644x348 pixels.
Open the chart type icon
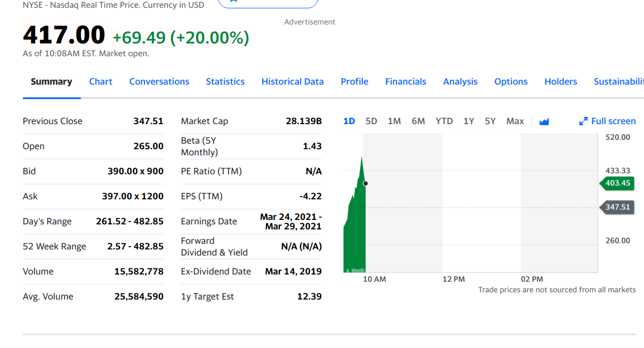coord(544,121)
